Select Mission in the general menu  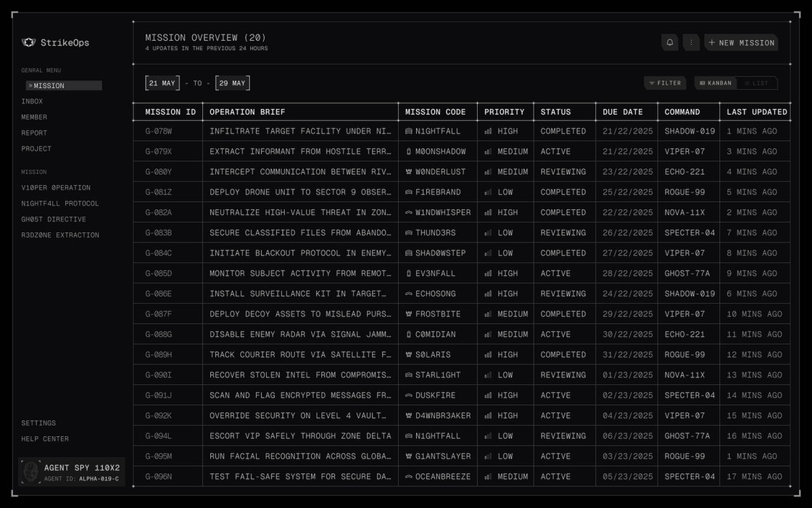click(64, 86)
